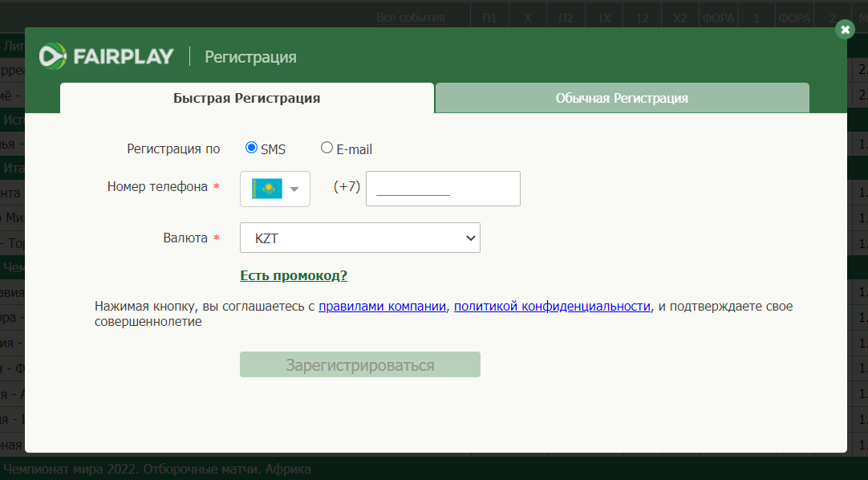The width and height of the screenshot is (868, 480).
Task: Choose E-mail registration radio button
Action: [327, 147]
